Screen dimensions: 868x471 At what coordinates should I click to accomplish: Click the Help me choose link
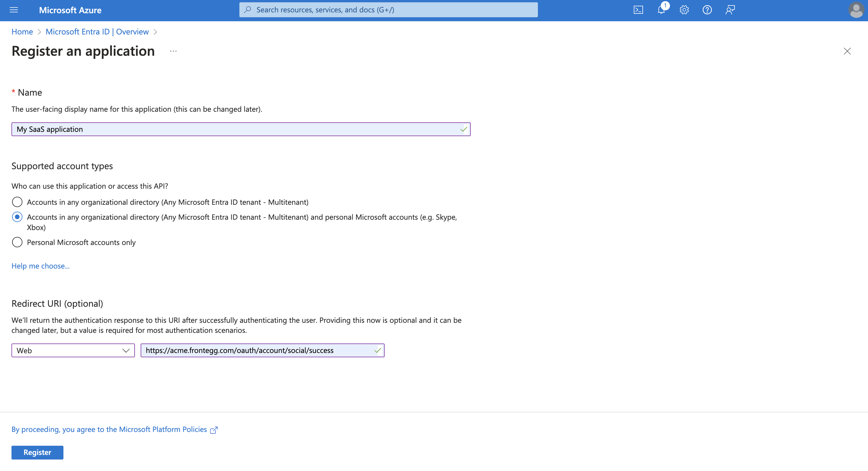coord(40,266)
